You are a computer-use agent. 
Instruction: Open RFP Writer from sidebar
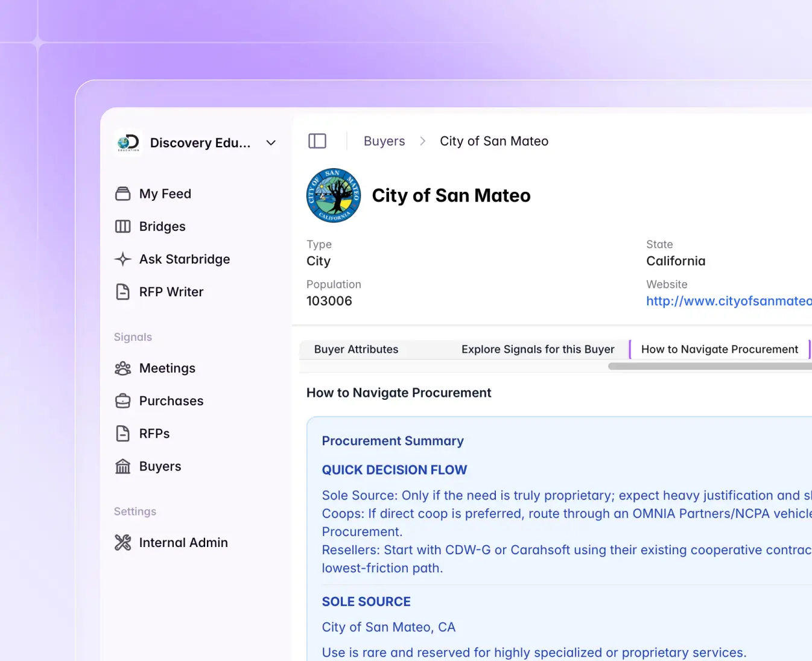[171, 292]
